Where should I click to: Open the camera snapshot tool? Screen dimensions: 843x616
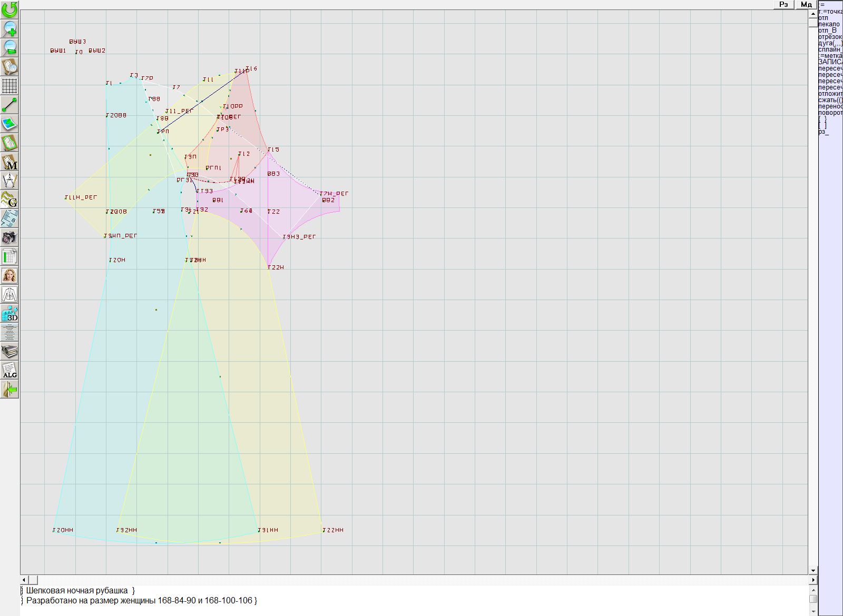9,237
